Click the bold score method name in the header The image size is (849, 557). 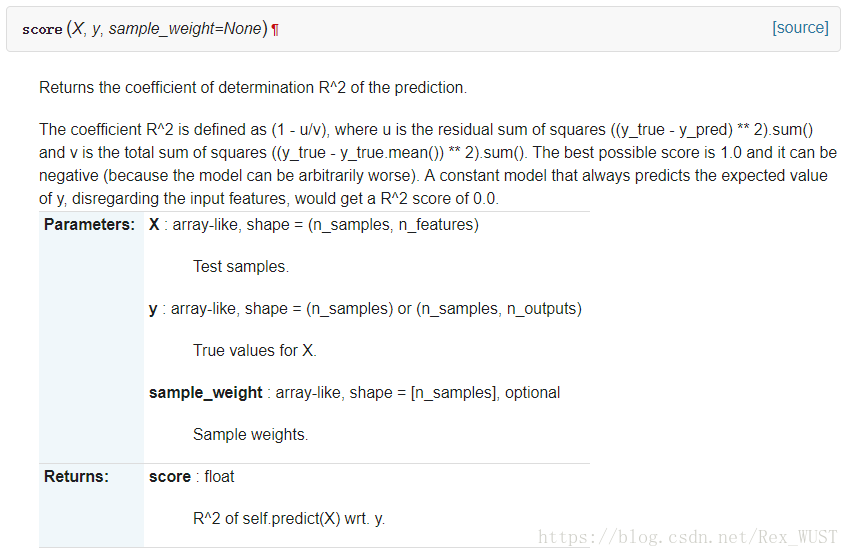click(42, 30)
